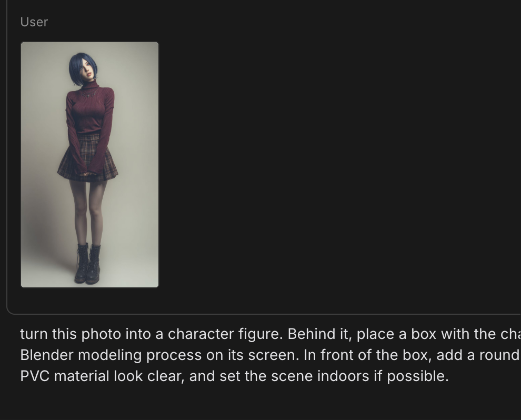Open the attached woman photo thumbnail
Image resolution: width=521 pixels, height=420 pixels.
[x=89, y=165]
